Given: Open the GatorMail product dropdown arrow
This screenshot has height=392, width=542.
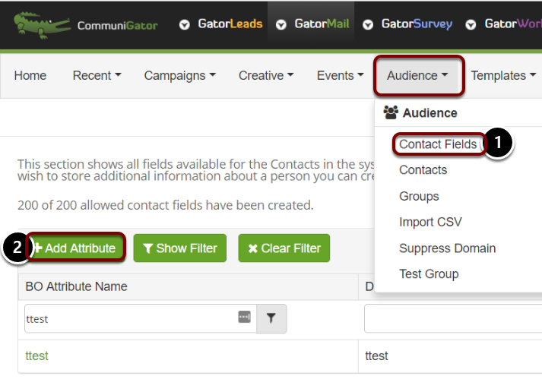Looking at the screenshot, I should tap(281, 24).
